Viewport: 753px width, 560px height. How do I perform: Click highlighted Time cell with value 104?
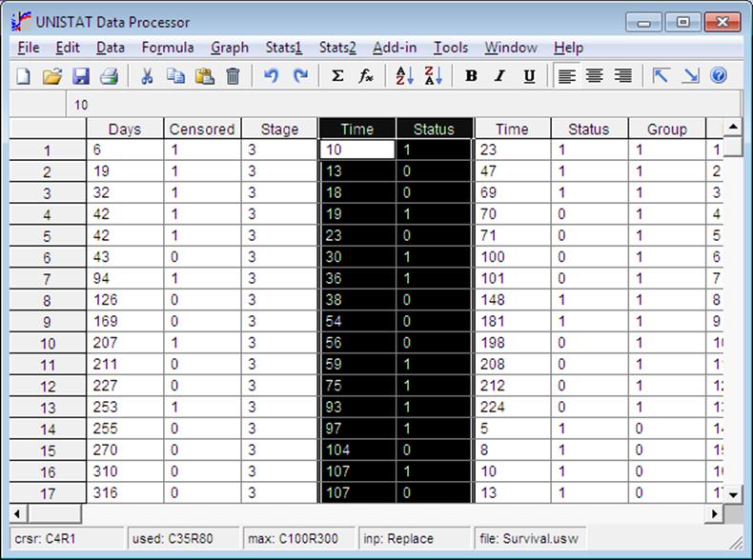(357, 450)
